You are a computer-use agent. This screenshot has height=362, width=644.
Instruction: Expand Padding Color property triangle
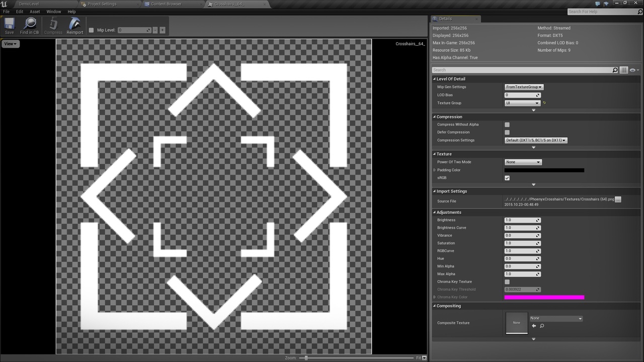tap(434, 170)
